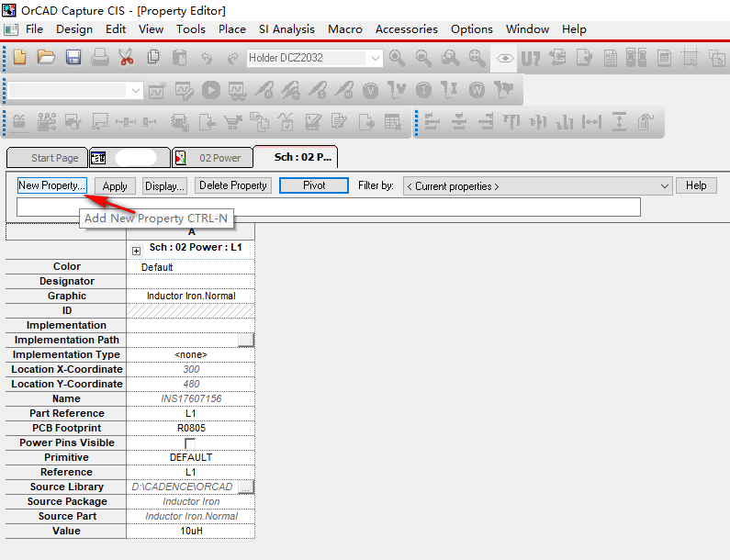Click the Delete Property button
The height and width of the screenshot is (560, 730).
click(233, 185)
